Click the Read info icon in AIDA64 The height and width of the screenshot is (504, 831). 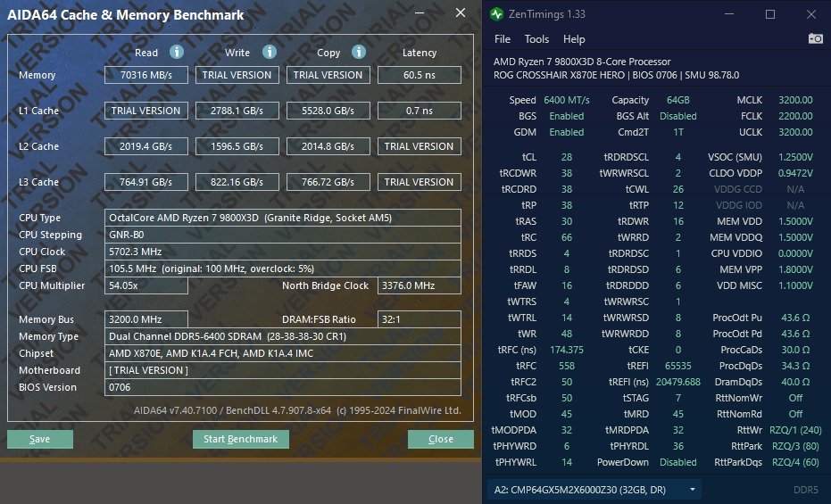coord(177,52)
